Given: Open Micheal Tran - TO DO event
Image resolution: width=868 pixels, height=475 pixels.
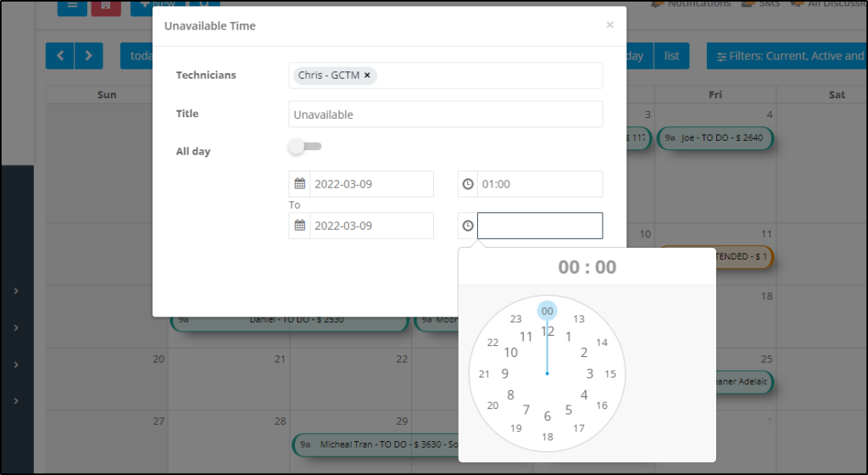Looking at the screenshot, I should 376,444.
